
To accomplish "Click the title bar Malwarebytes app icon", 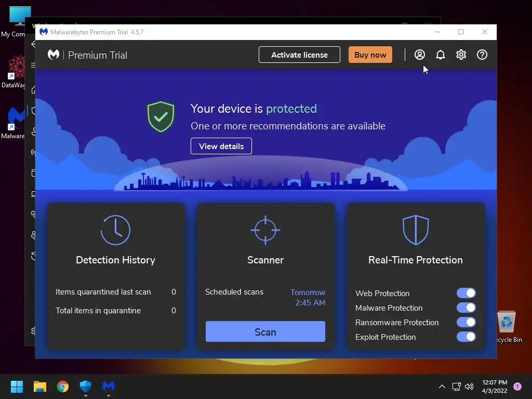I will coord(44,32).
